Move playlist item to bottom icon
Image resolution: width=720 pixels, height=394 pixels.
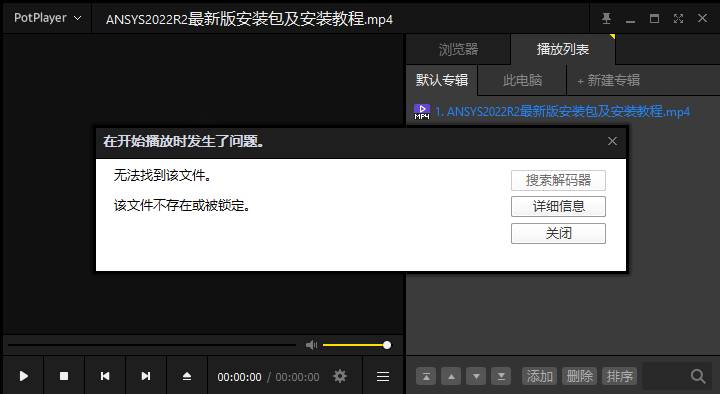click(x=501, y=377)
